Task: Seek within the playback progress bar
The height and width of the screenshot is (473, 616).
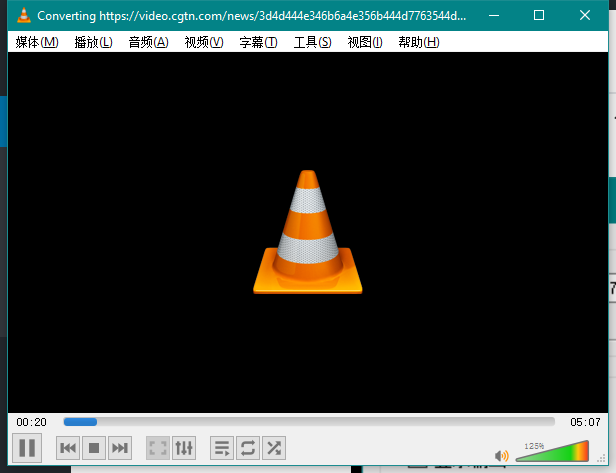Action: click(309, 422)
